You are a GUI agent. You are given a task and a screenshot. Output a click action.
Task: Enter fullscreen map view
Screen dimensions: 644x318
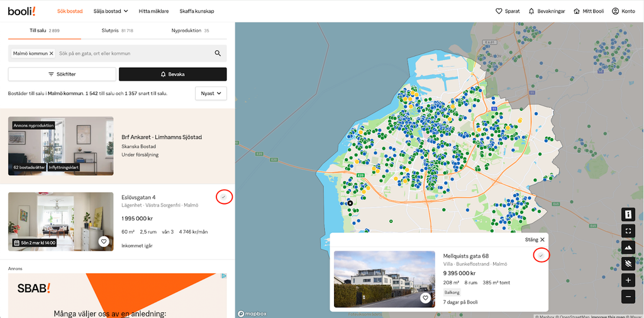tap(628, 231)
